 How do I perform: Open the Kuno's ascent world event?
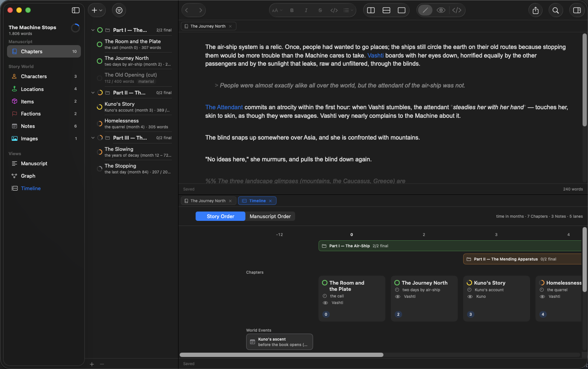[x=280, y=342]
